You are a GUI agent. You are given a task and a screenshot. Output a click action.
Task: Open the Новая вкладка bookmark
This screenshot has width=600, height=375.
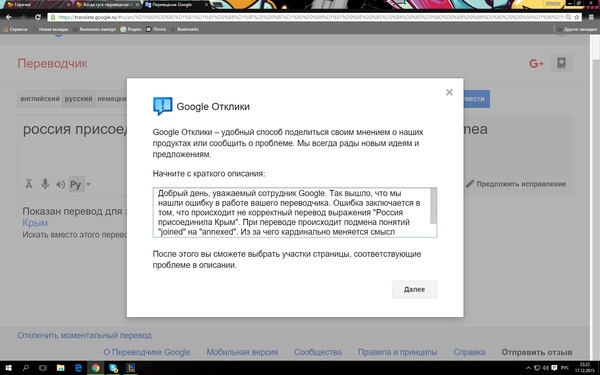(x=50, y=29)
